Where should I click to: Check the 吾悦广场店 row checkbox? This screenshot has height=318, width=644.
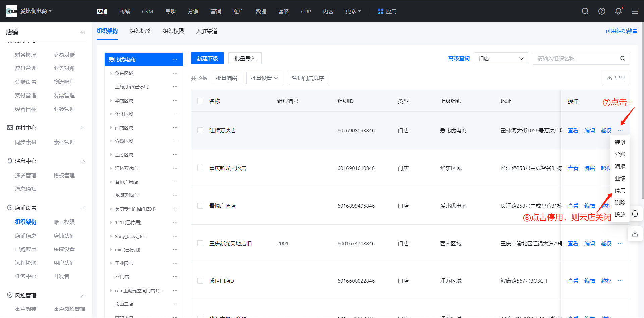pyautogui.click(x=200, y=206)
